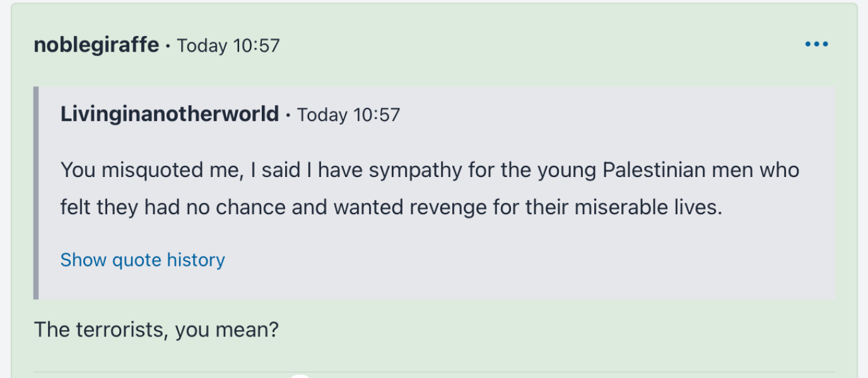Click the word "terrorists" in the reply
The image size is (868, 378).
click(115, 329)
